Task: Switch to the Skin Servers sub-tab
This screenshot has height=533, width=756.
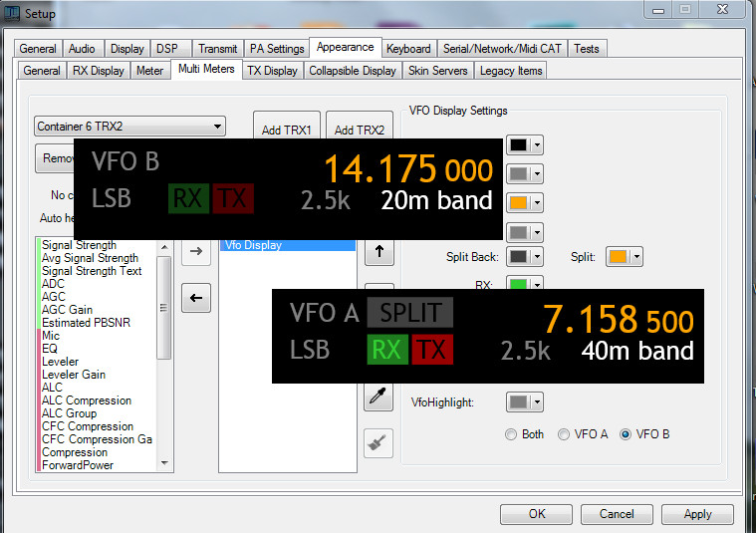Action: (438, 71)
